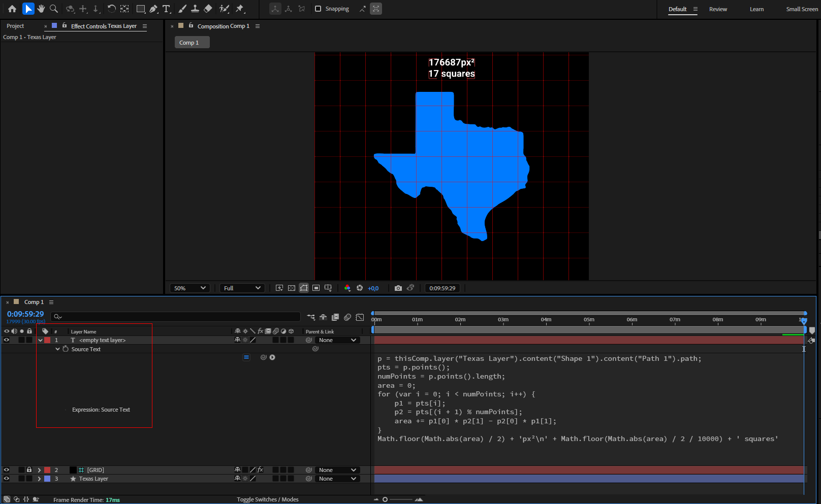
Task: Click Toggle Switches / Modes button
Action: pos(268,499)
